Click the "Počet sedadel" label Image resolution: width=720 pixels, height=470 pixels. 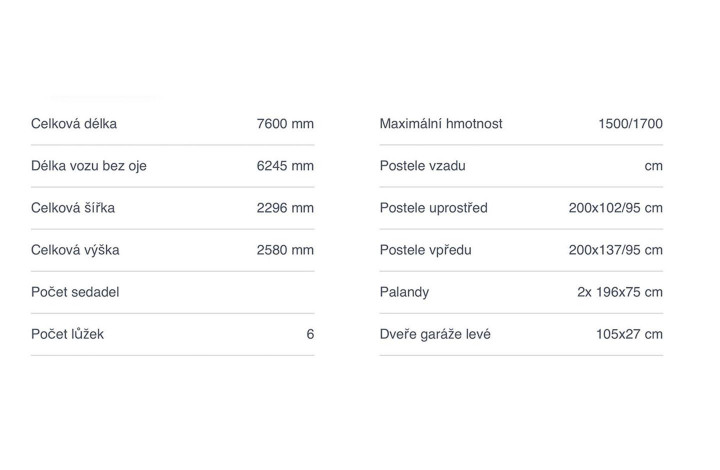[75, 292]
